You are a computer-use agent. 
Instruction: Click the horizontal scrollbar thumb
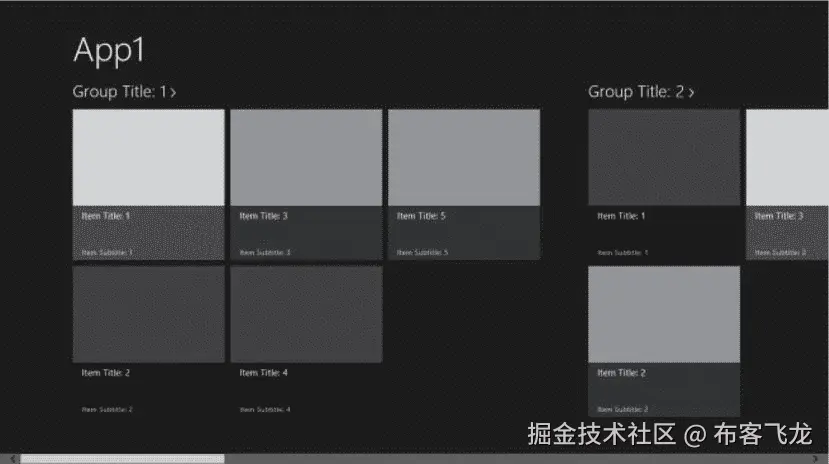tap(122, 459)
